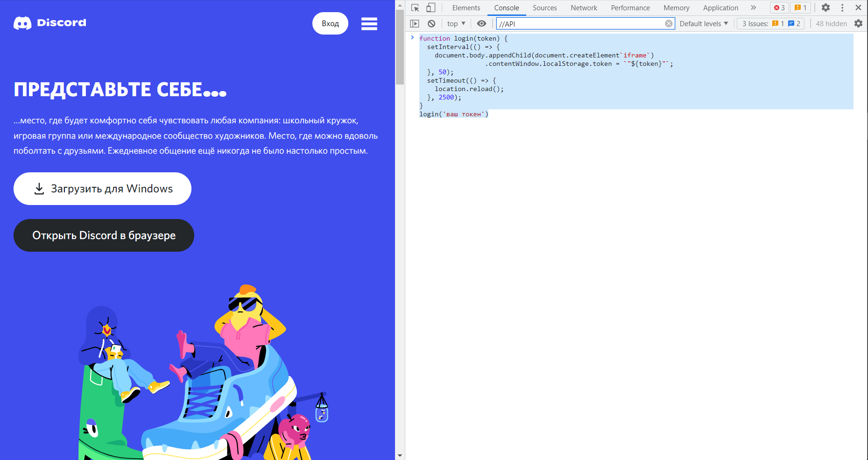Screen dimensions: 868x460
Task: Expand the top JavaScript context dropdown
Action: (x=456, y=23)
